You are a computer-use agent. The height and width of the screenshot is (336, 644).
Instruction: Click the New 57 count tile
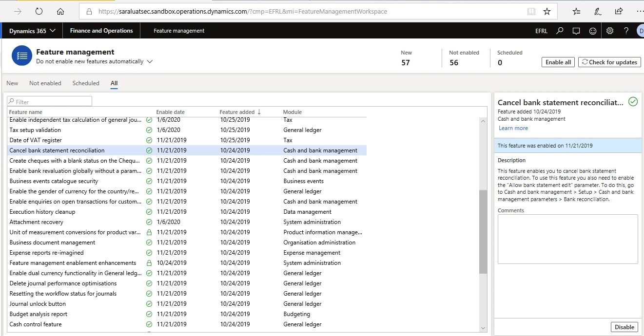coord(407,58)
